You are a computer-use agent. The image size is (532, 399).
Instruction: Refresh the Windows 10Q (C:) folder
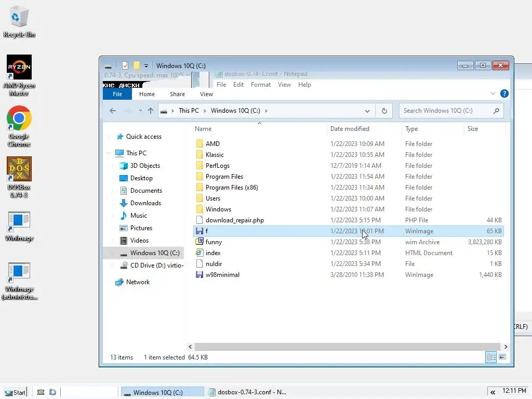[x=384, y=111]
